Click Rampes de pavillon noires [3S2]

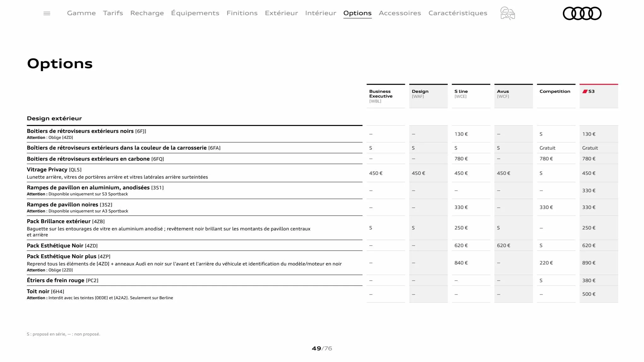(x=69, y=205)
